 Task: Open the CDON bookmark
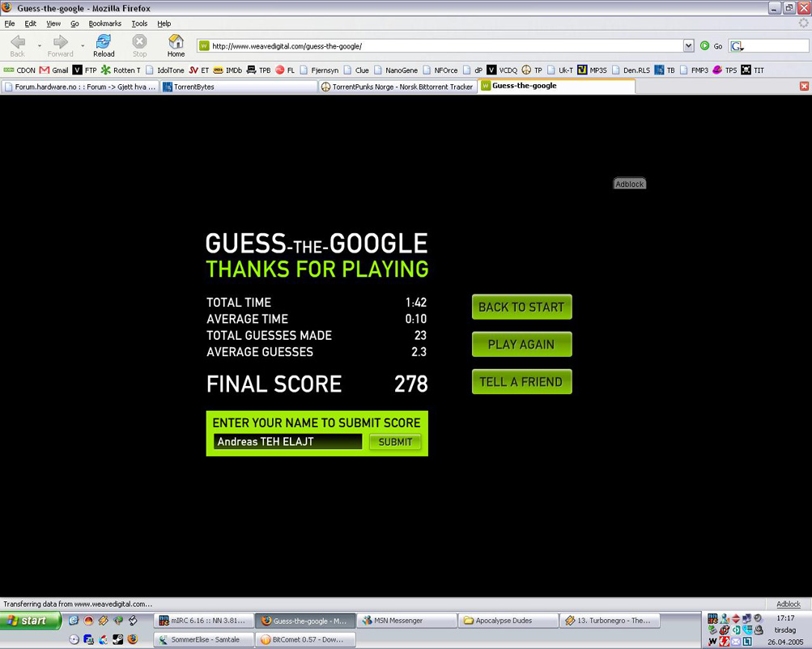tap(19, 70)
